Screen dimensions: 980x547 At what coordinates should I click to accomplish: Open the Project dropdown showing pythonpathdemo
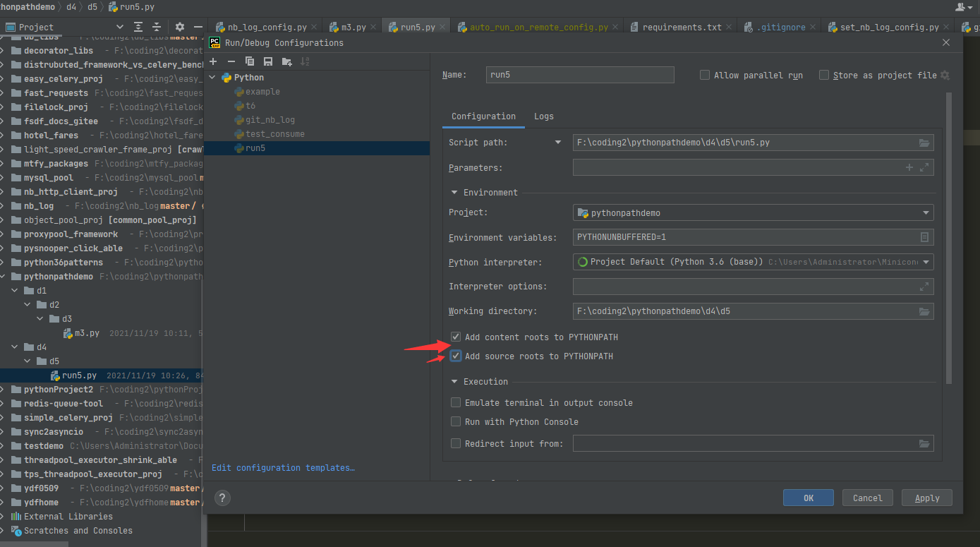[753, 212]
